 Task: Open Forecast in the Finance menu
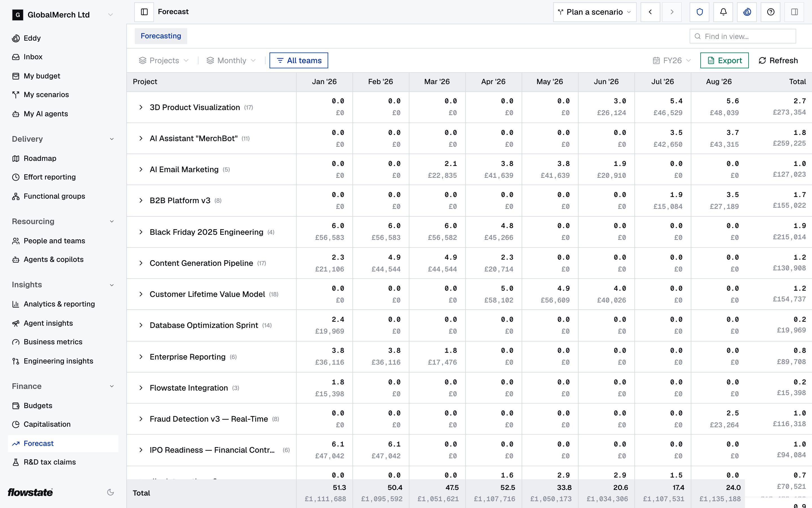[x=63, y=443]
